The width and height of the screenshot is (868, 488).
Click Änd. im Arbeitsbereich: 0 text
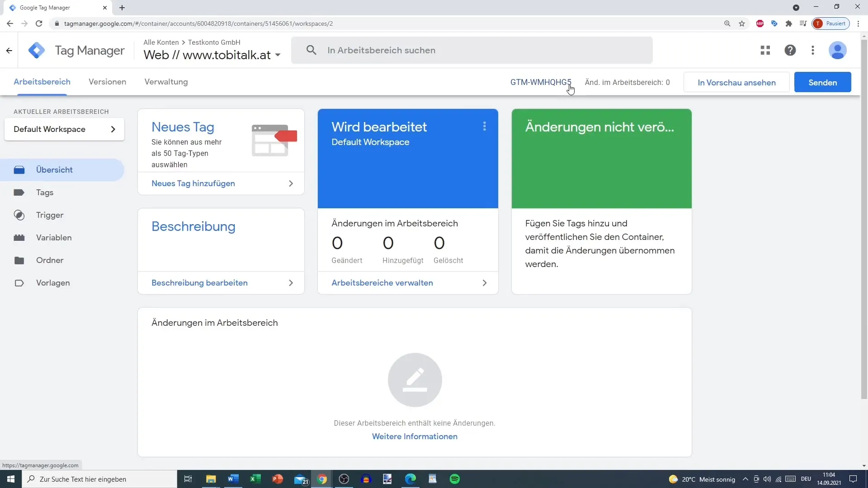pyautogui.click(x=627, y=82)
